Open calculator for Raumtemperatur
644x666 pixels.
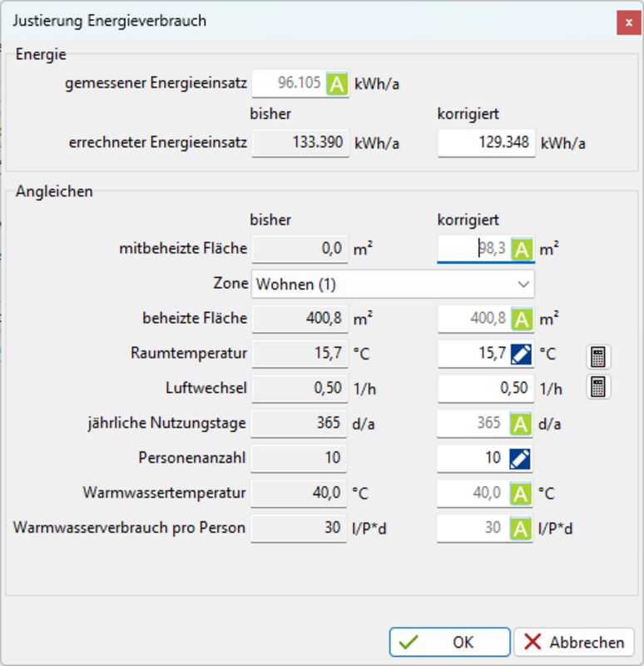(x=598, y=356)
